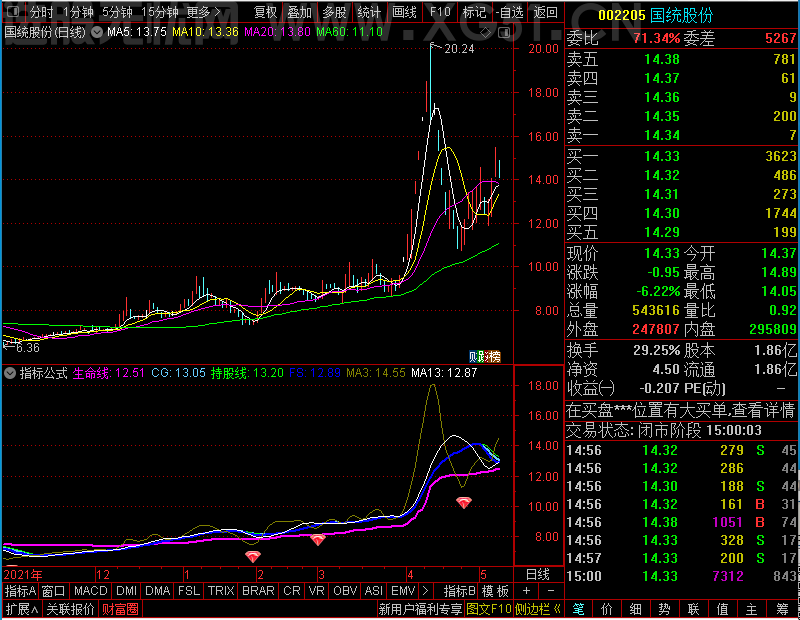
Task: Select the DMA indicator
Action: tap(157, 591)
